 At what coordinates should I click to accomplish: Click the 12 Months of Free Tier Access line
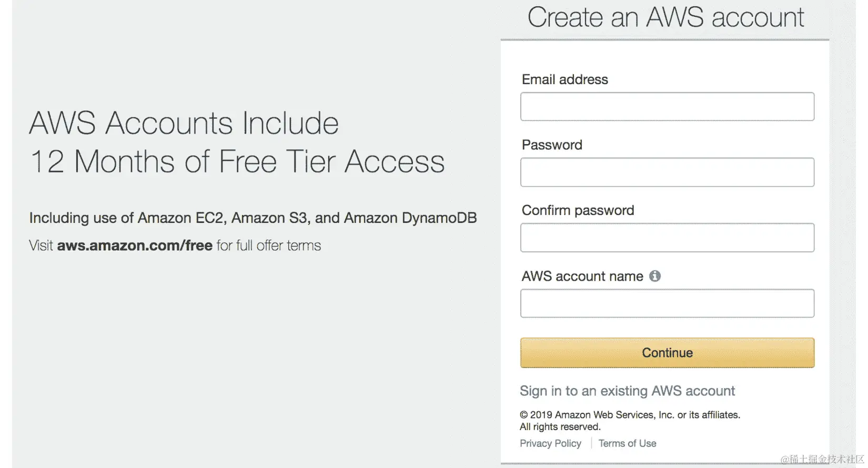(237, 161)
